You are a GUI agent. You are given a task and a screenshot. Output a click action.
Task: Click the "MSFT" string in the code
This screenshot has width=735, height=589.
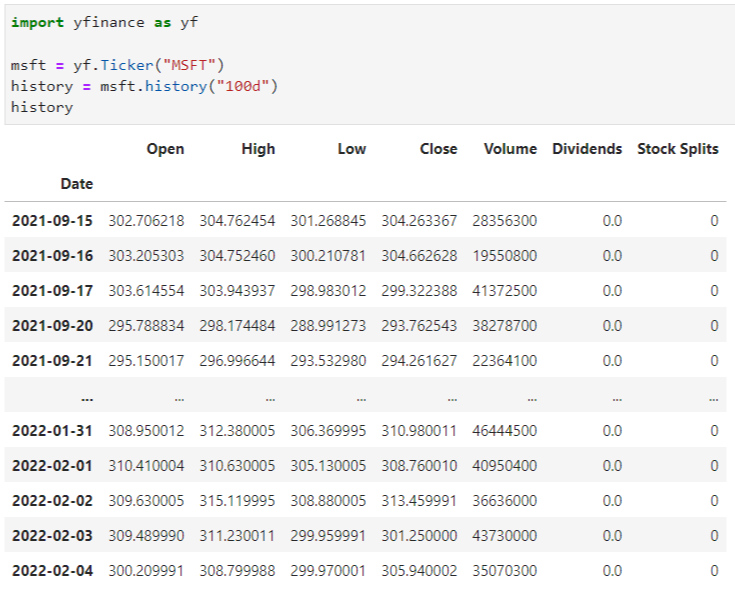(x=189, y=65)
